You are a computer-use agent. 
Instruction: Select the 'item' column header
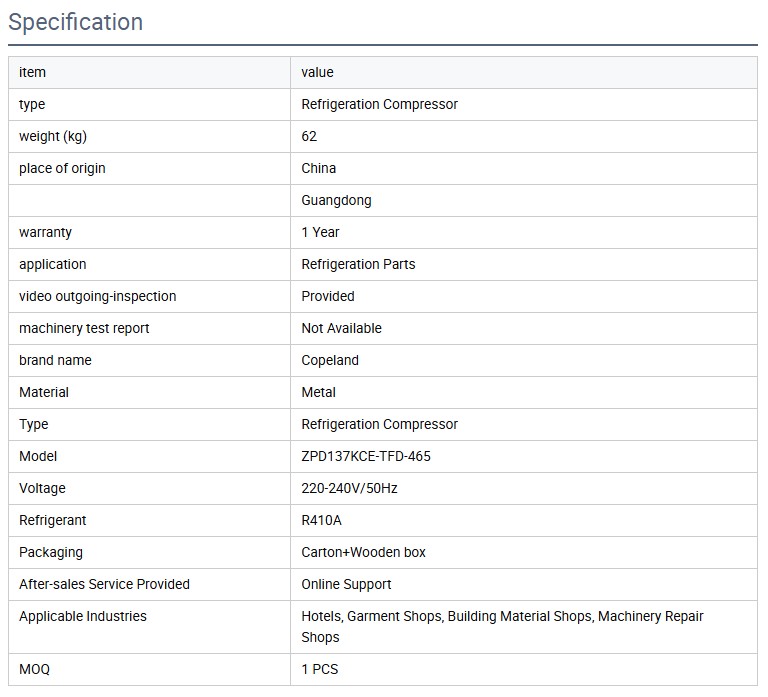point(32,72)
